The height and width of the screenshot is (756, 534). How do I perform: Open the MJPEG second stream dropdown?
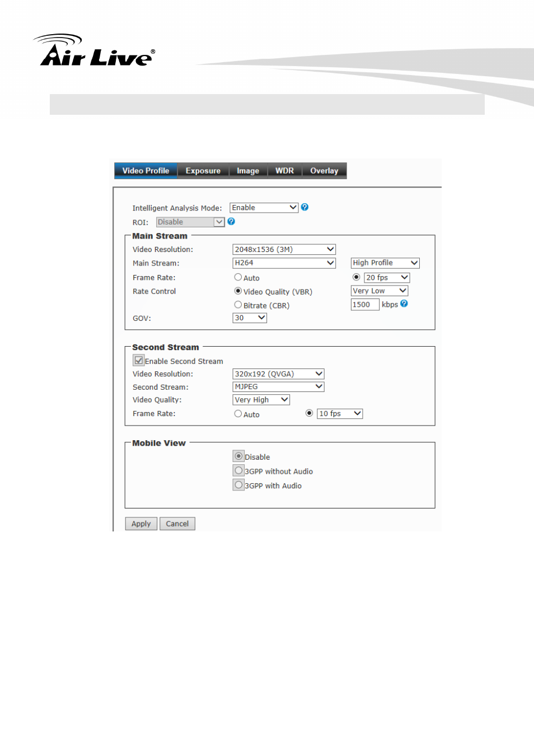pyautogui.click(x=278, y=386)
